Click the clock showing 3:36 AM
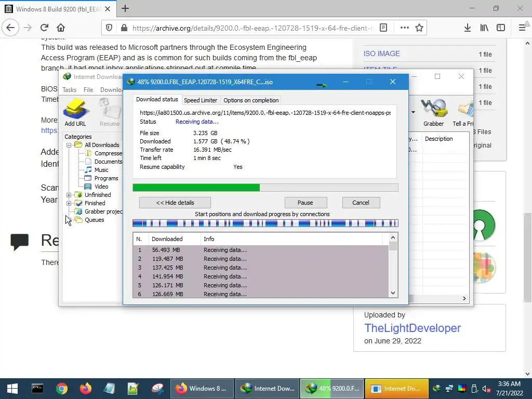Viewport: 532px width, 399px height. 509,384
